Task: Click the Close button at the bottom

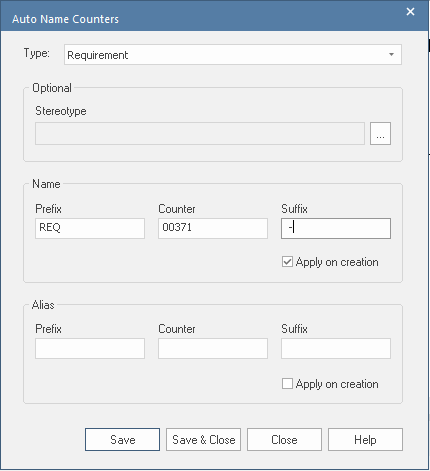Action: coord(284,440)
